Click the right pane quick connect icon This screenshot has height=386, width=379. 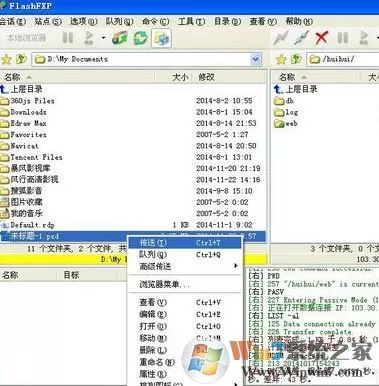click(x=301, y=38)
